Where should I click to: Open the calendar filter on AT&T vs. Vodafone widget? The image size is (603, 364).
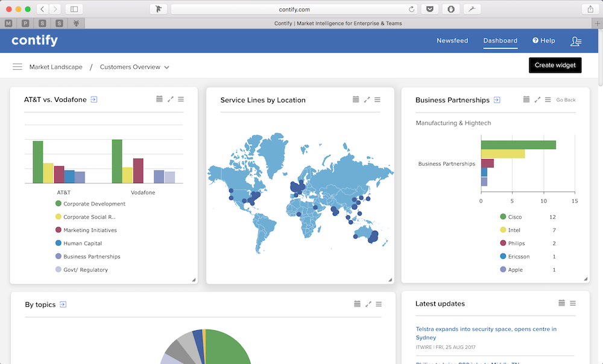[160, 99]
